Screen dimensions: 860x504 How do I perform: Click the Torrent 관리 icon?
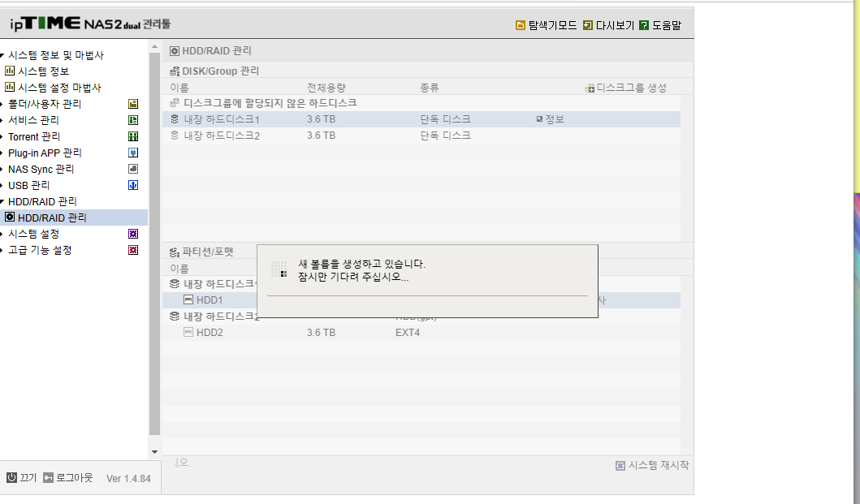coord(132,136)
